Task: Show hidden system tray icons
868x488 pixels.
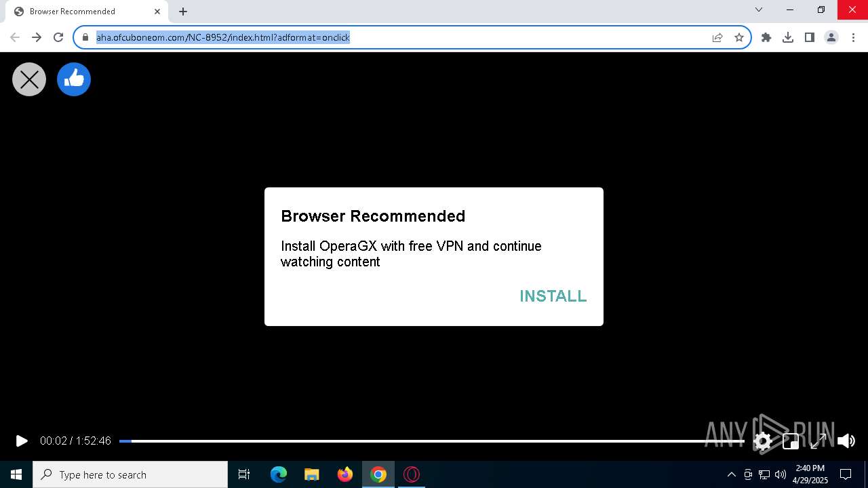Action: (x=731, y=474)
